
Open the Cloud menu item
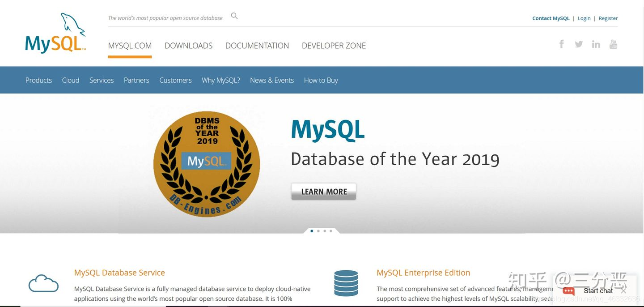71,80
